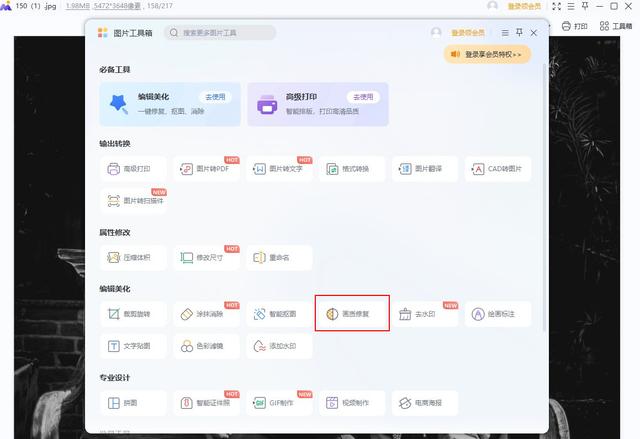Open the 色彩滤镜 tool
This screenshot has width=640, height=439.
point(206,346)
